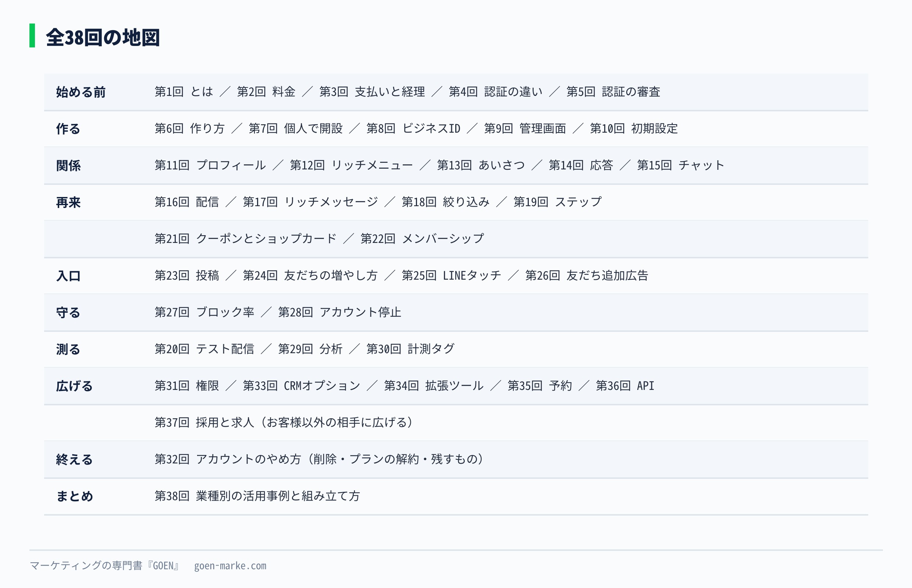Click the row label 作る
This screenshot has height=588, width=912.
[68, 129]
